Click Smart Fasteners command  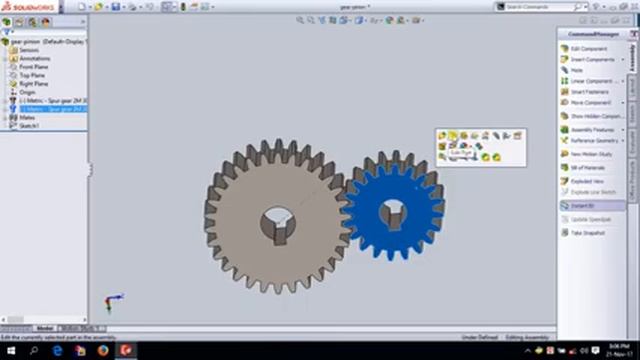(585, 92)
